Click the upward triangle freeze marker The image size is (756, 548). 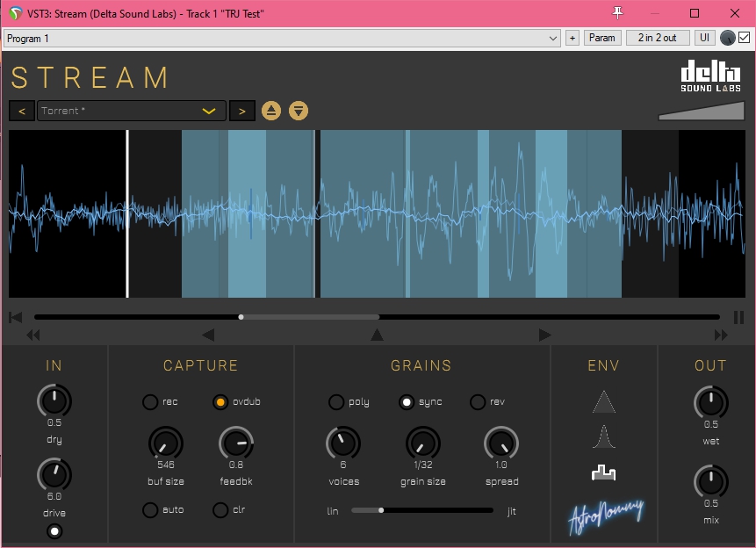[377, 335]
